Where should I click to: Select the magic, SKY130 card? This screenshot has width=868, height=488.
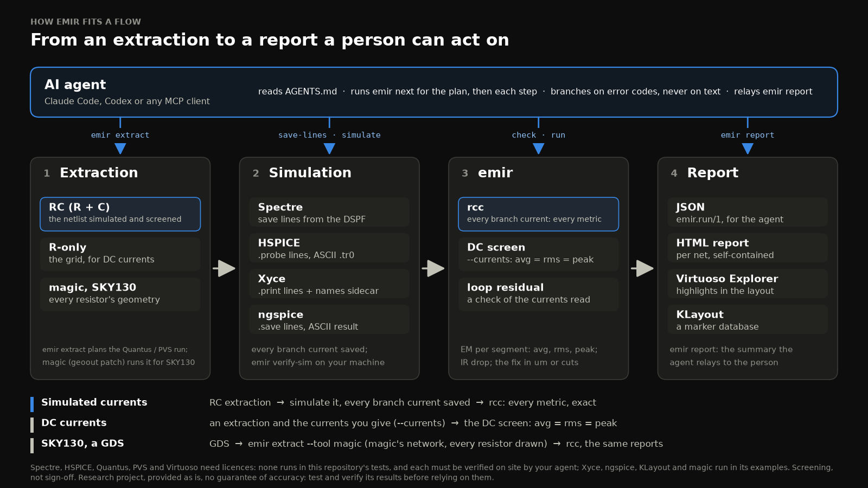[120, 294]
